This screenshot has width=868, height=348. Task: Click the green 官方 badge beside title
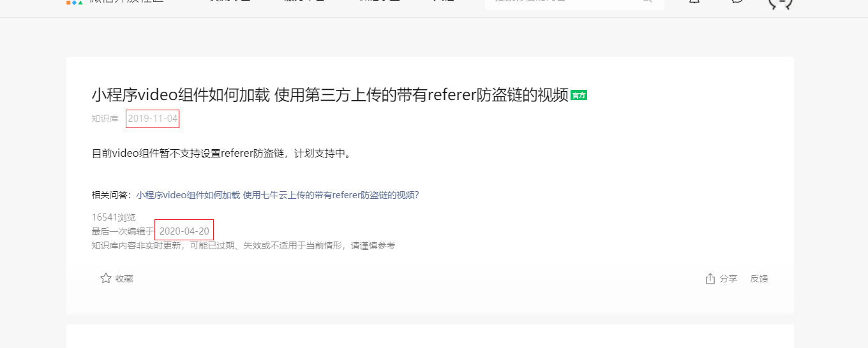pos(579,95)
